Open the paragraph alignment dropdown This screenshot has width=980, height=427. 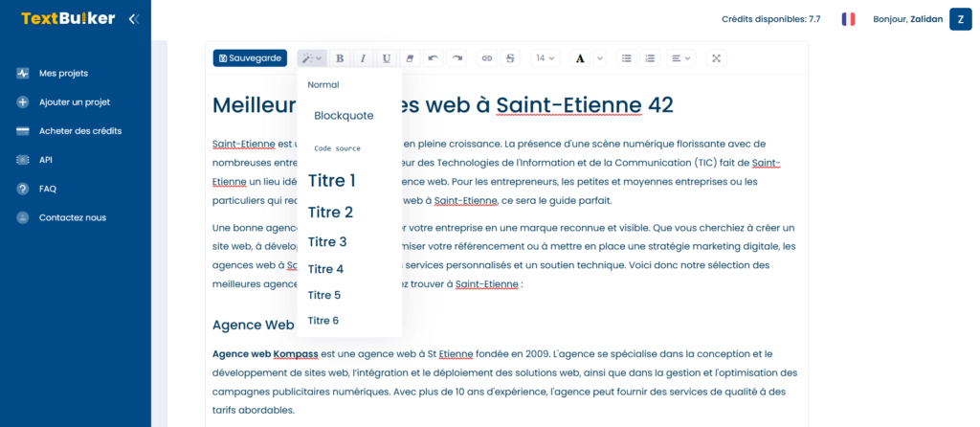680,58
